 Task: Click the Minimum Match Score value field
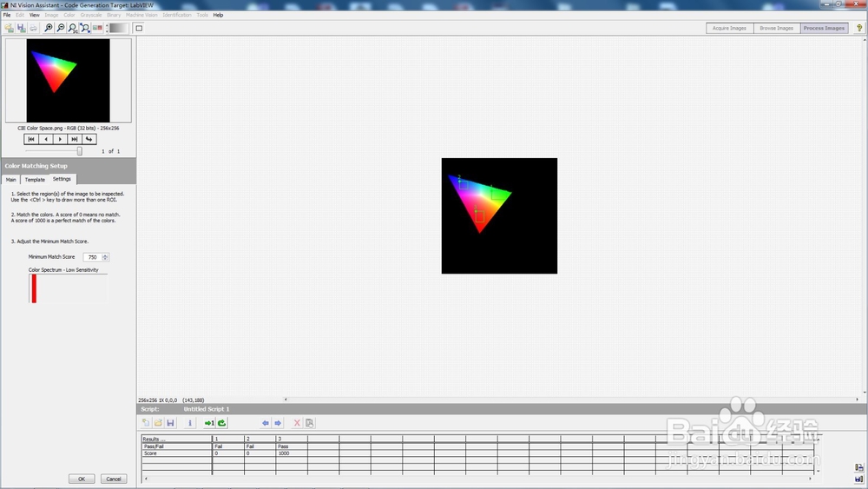[92, 257]
